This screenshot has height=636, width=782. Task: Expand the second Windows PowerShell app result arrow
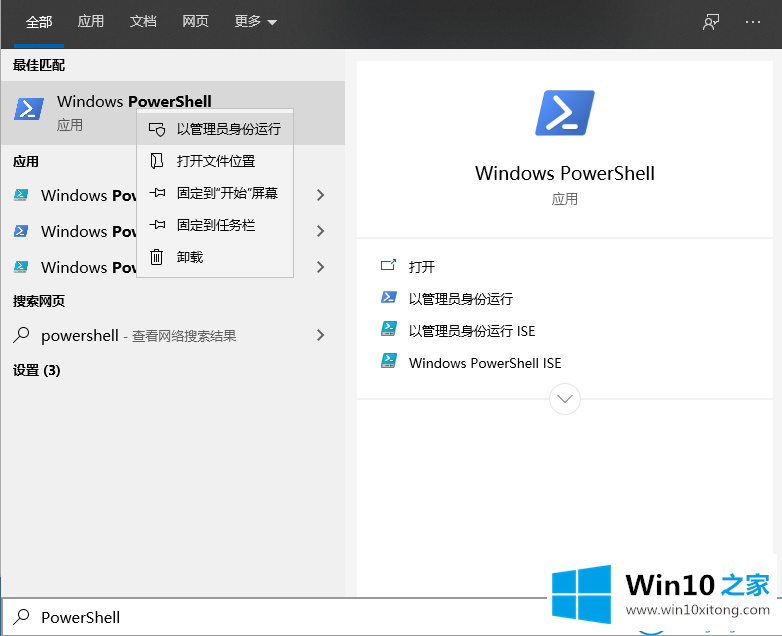point(320,231)
